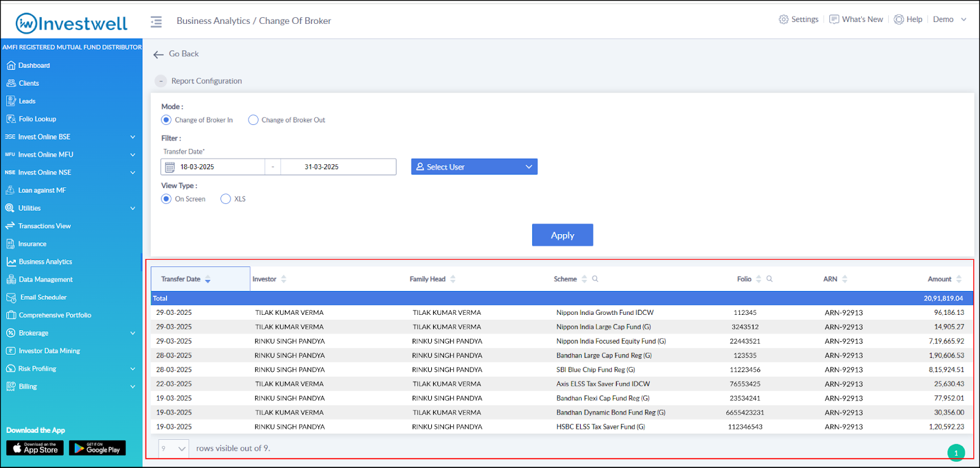Click the Clients people icon
Screen dimensions: 980x468
click(x=10, y=83)
